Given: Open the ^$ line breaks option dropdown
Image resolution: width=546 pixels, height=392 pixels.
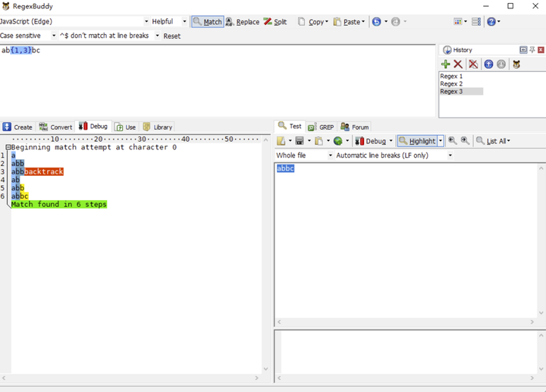Looking at the screenshot, I should [157, 36].
